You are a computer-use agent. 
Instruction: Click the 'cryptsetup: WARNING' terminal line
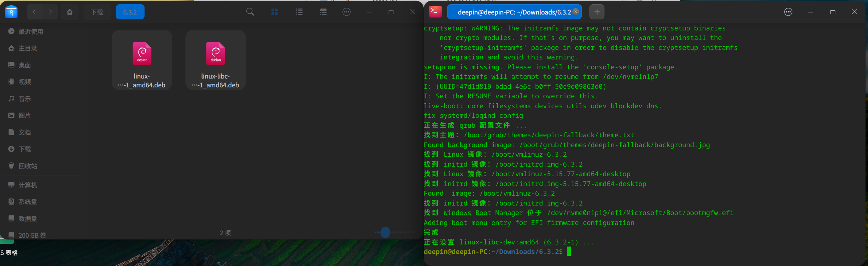coord(575,28)
